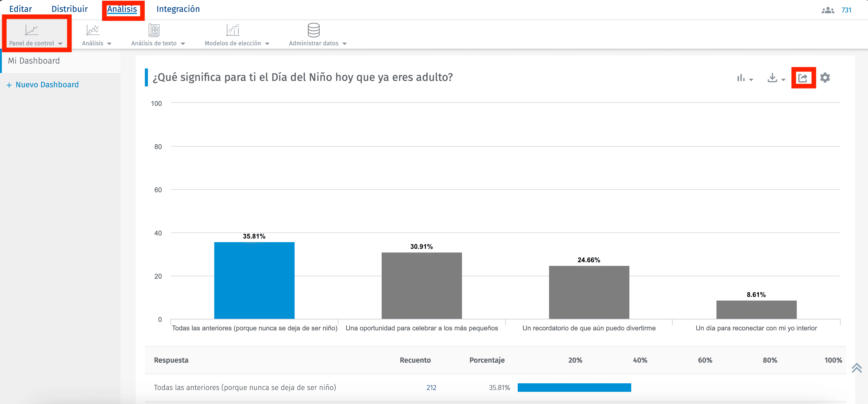This screenshot has width=868, height=404.
Task: Click the chart visualization type icon
Action: (741, 78)
